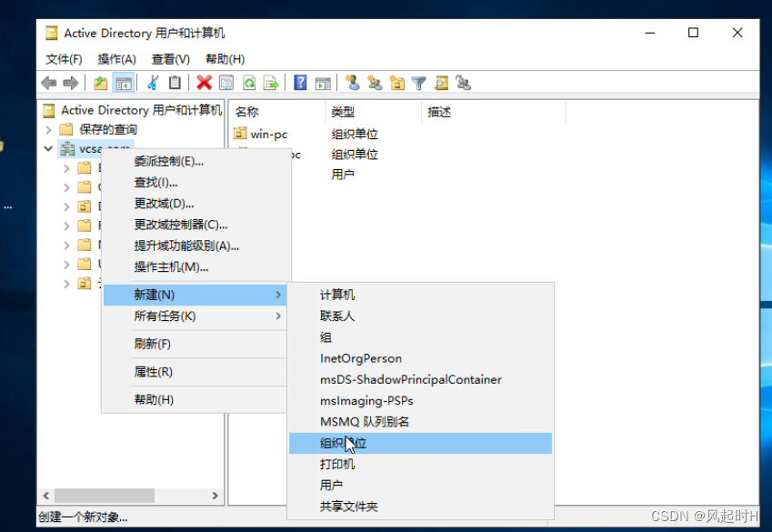Open the 文件(F) menu
This screenshot has height=532, width=772.
point(64,59)
